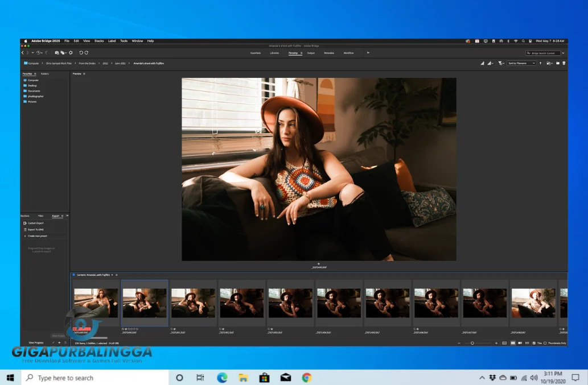Click Export To DNG
Image resolution: width=588 pixels, height=385 pixels.
coord(36,229)
